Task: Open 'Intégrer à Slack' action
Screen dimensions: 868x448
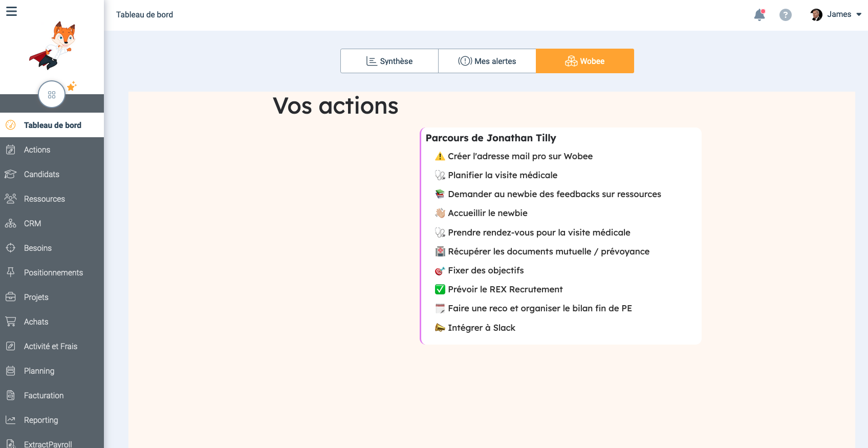Action: point(481,328)
